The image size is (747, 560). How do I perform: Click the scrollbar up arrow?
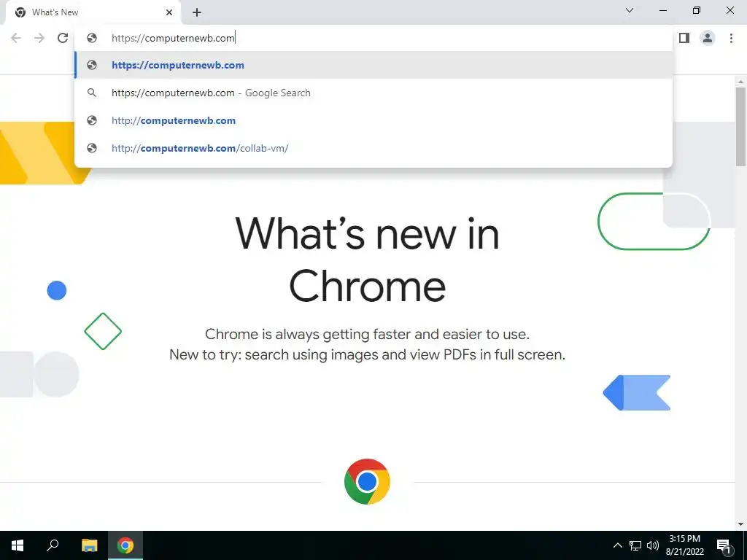(x=740, y=82)
